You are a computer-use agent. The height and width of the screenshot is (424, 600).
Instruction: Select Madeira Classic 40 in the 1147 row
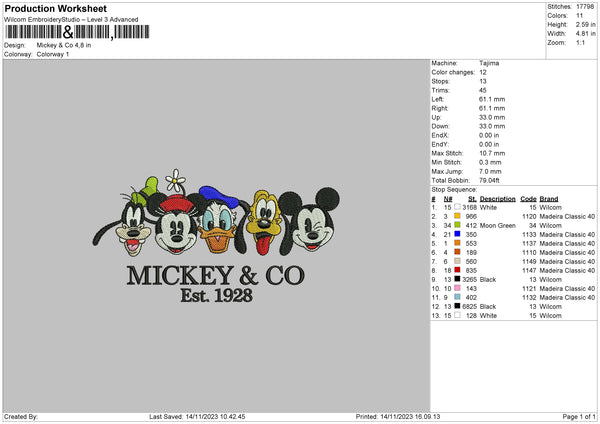[567, 270]
